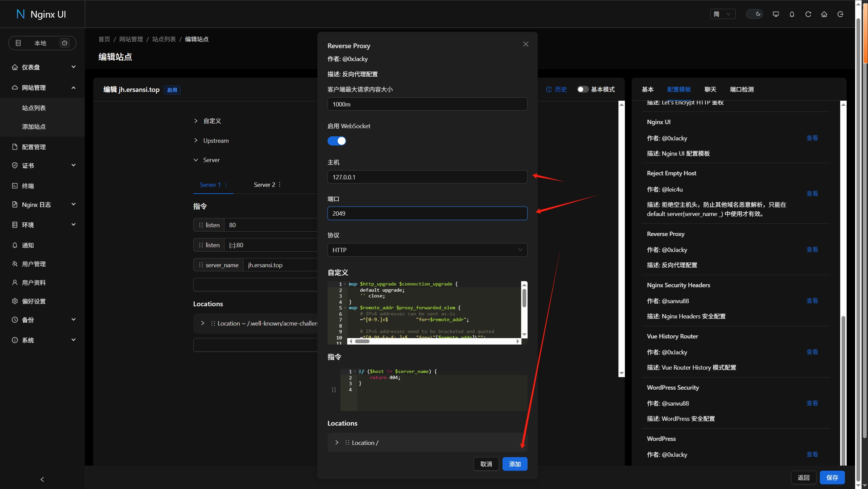Expand the Location / row in dialog
Screen dimensions: 868x489
click(x=427, y=443)
